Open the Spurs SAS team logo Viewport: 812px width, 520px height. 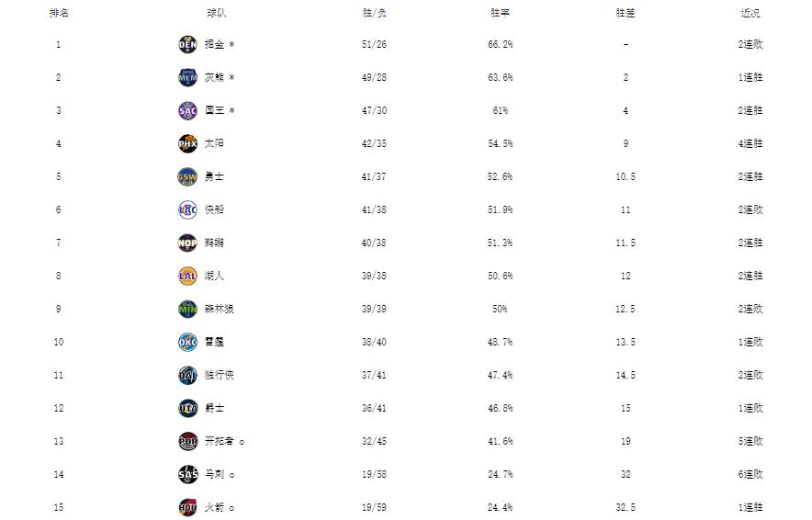[x=187, y=474]
